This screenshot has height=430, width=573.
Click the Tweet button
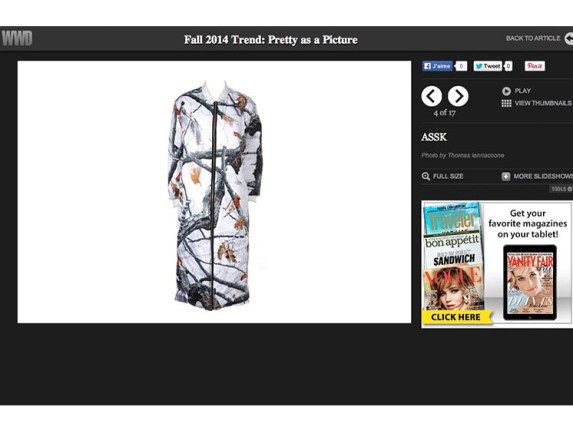(488, 66)
